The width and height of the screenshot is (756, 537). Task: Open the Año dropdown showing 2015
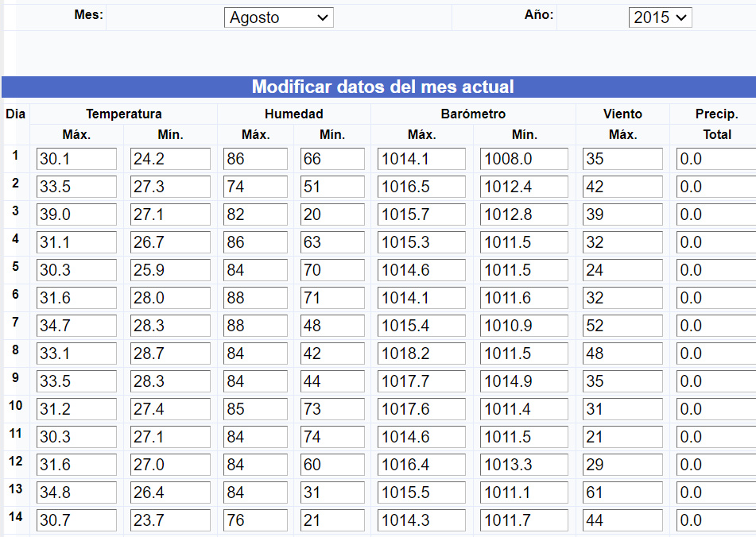(x=660, y=17)
